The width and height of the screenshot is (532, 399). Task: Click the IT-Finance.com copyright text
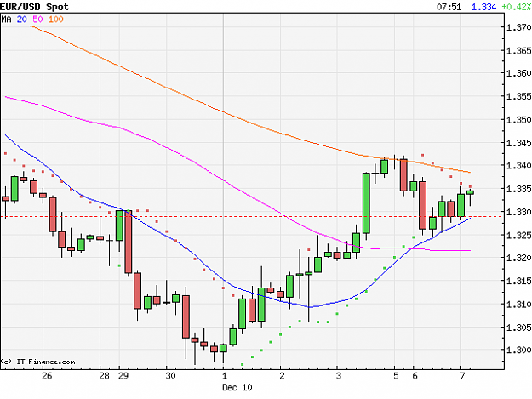(x=37, y=362)
